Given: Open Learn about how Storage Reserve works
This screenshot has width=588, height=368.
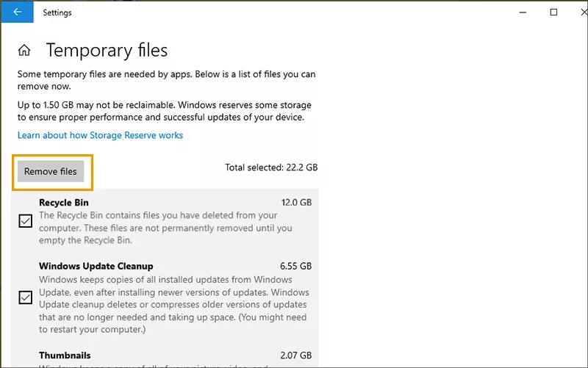Looking at the screenshot, I should pos(100,135).
